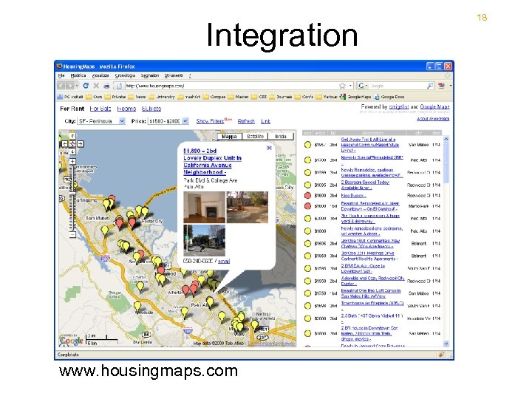Open the For Sale link
Viewport: 532px width, 399px height.
tap(100, 109)
